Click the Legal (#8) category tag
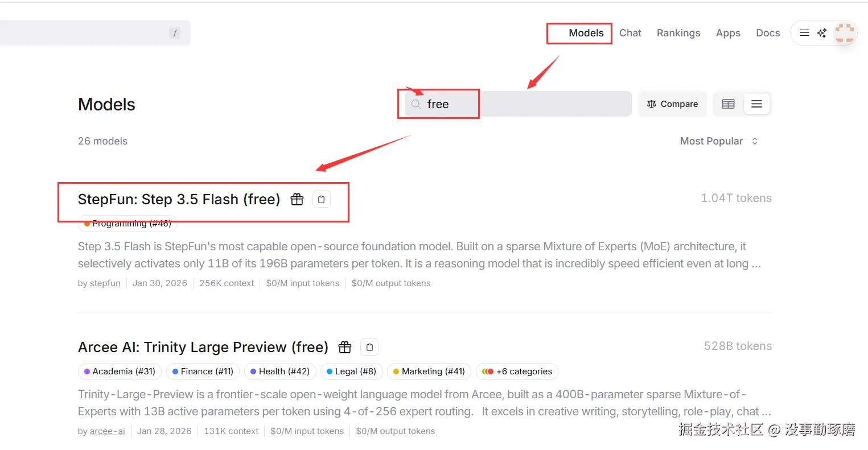 (351, 371)
